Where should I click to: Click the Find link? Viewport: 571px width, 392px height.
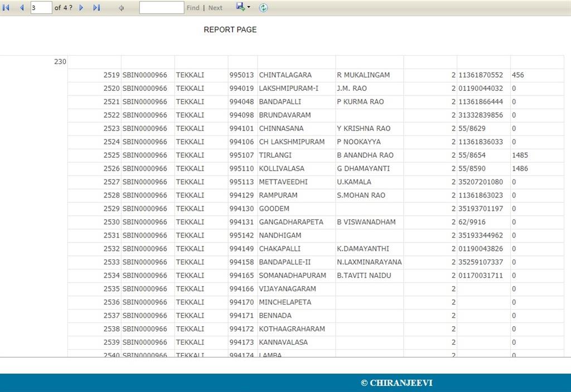(193, 8)
